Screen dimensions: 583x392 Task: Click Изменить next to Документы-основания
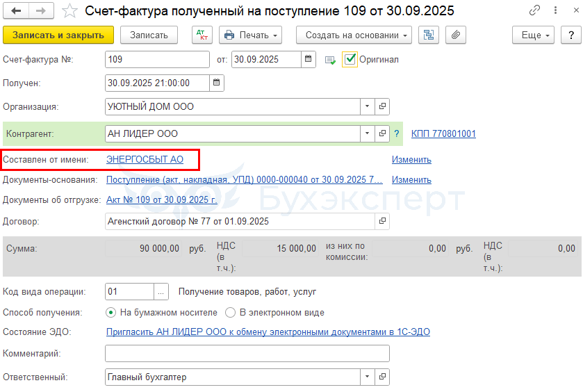[x=411, y=179]
